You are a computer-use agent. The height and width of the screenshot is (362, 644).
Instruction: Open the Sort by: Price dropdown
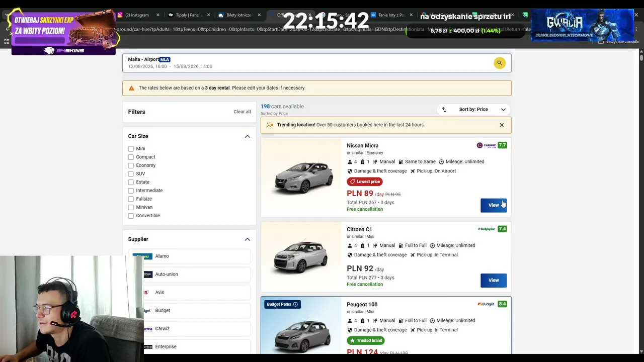click(x=473, y=110)
